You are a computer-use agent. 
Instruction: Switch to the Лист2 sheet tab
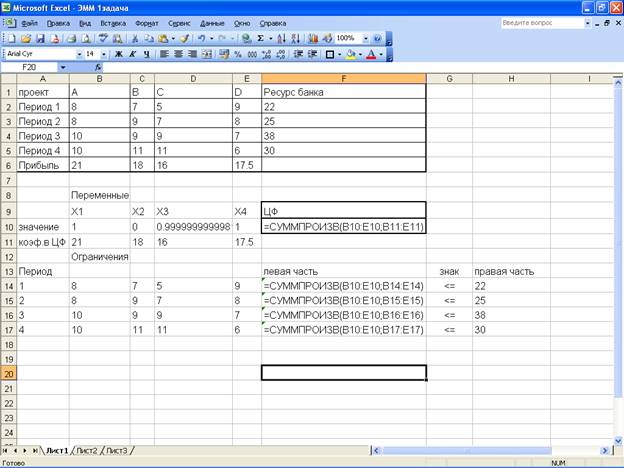89,451
